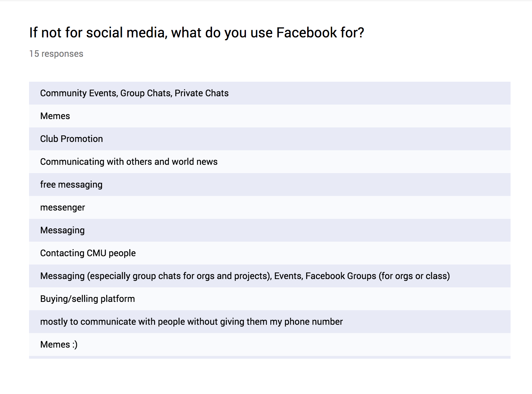Click the 'mostly to communicate with people' response
Viewport: 532px width, 394px height.
pos(270,322)
